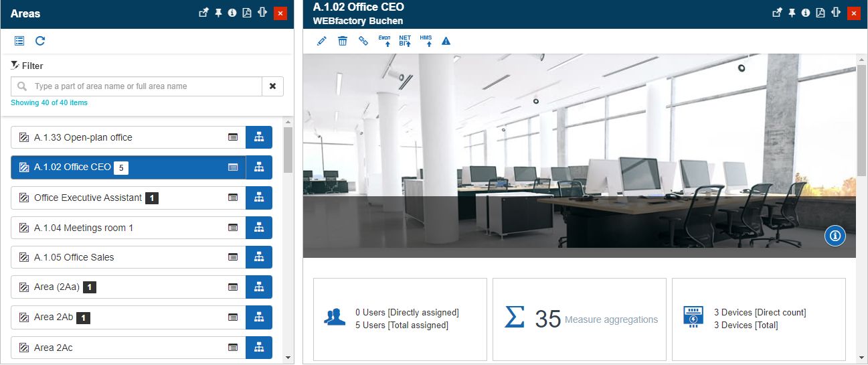This screenshot has height=365, width=868.
Task: Click the Ewon upload icon
Action: [385, 42]
